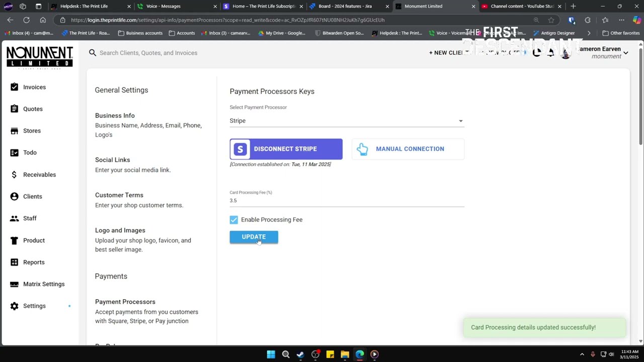Open My Drive - Google bookmark
Image resolution: width=644 pixels, height=362 pixels.
[x=282, y=33]
